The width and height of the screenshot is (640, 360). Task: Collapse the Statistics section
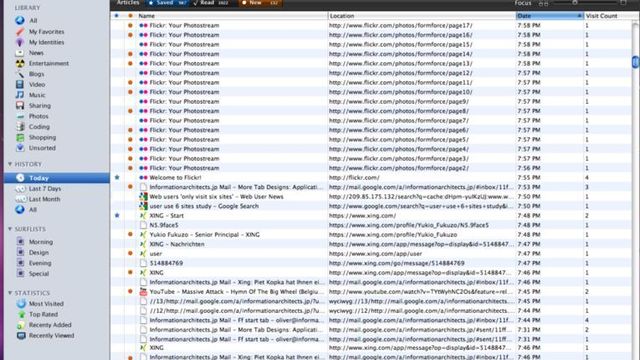[10, 293]
